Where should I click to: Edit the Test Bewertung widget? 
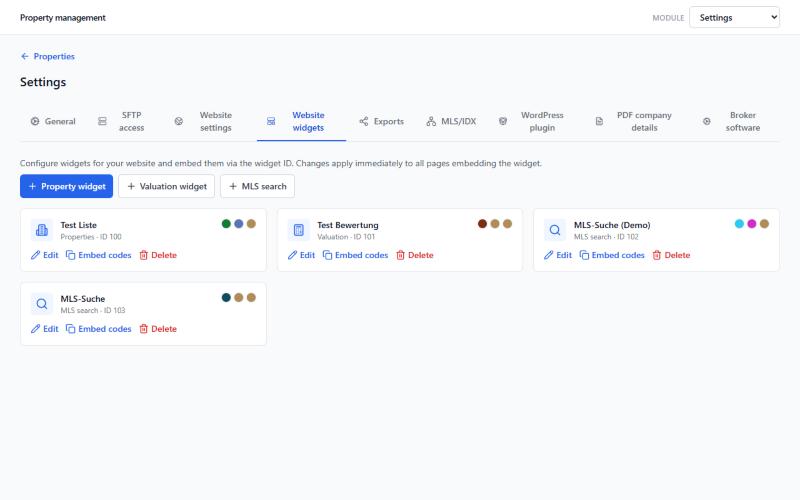tap(301, 255)
